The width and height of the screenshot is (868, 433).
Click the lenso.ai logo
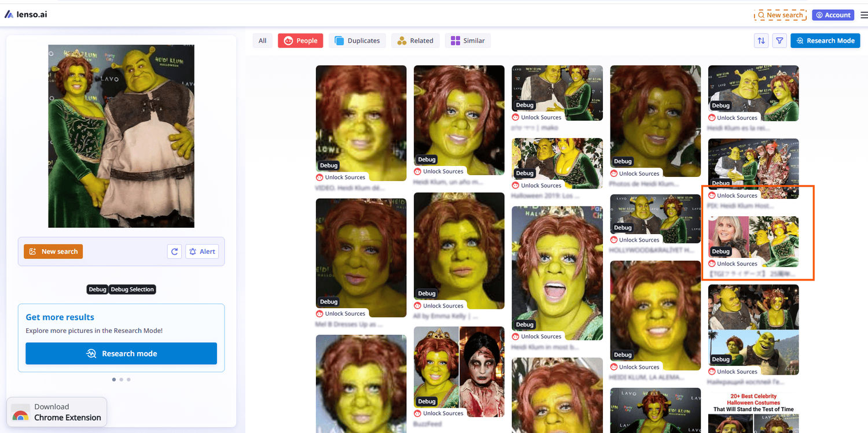coord(26,14)
